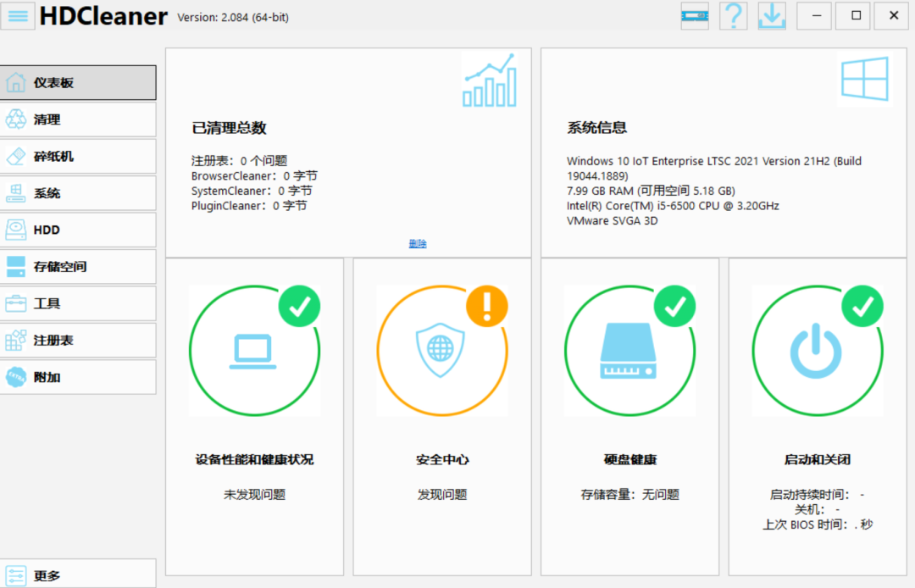The height and width of the screenshot is (588, 915).
Task: Click the 已清理总数 heading
Action: pyautogui.click(x=229, y=128)
